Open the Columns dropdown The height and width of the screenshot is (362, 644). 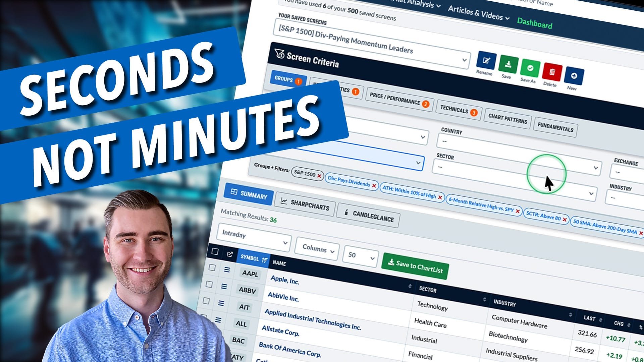point(317,249)
